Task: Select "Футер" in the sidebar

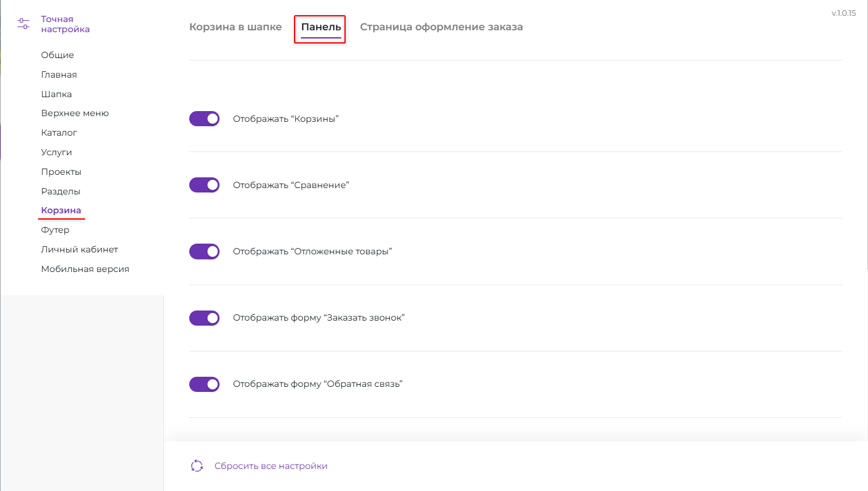Action: (x=55, y=230)
